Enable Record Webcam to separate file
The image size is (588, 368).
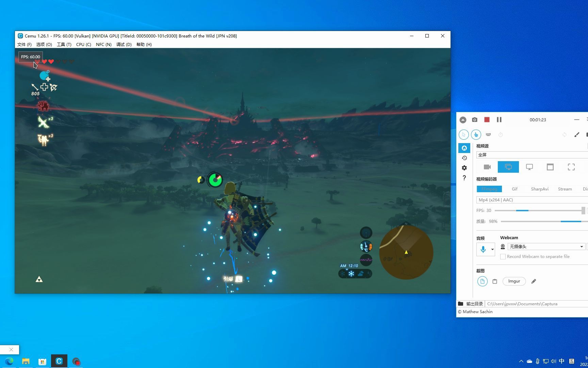[x=503, y=257]
